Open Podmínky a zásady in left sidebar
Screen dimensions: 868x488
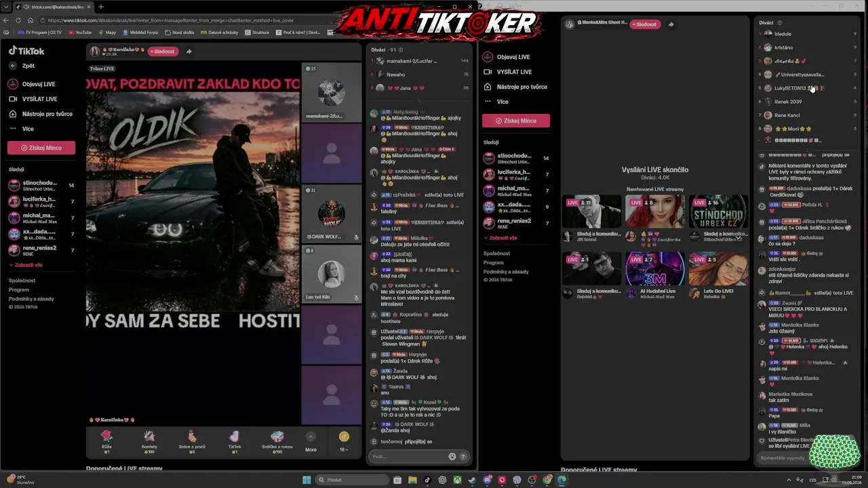[31, 299]
